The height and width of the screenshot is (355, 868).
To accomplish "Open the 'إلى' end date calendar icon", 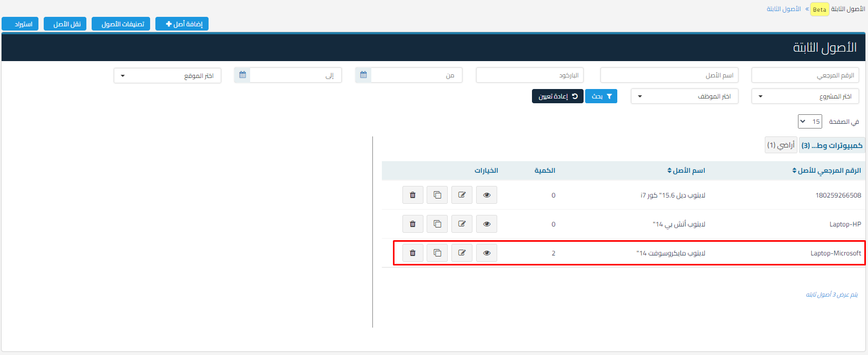I will (242, 75).
